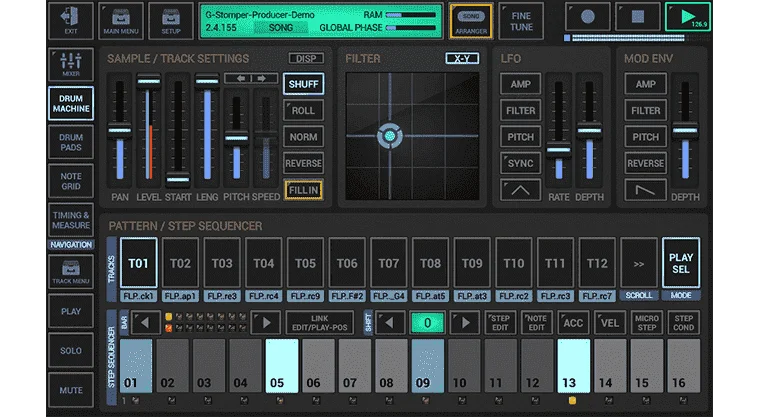Activate step 05 in sequencer
Image resolution: width=760 pixels, height=417 pixels.
point(282,366)
